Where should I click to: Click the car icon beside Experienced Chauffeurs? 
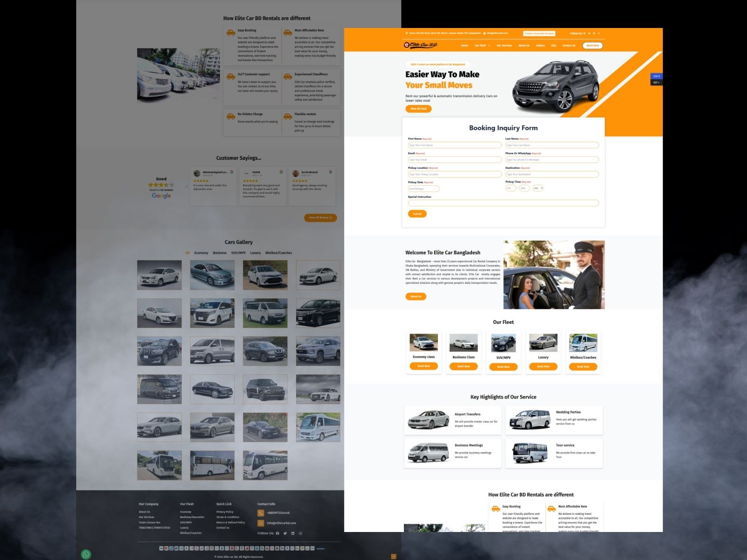[x=288, y=77]
